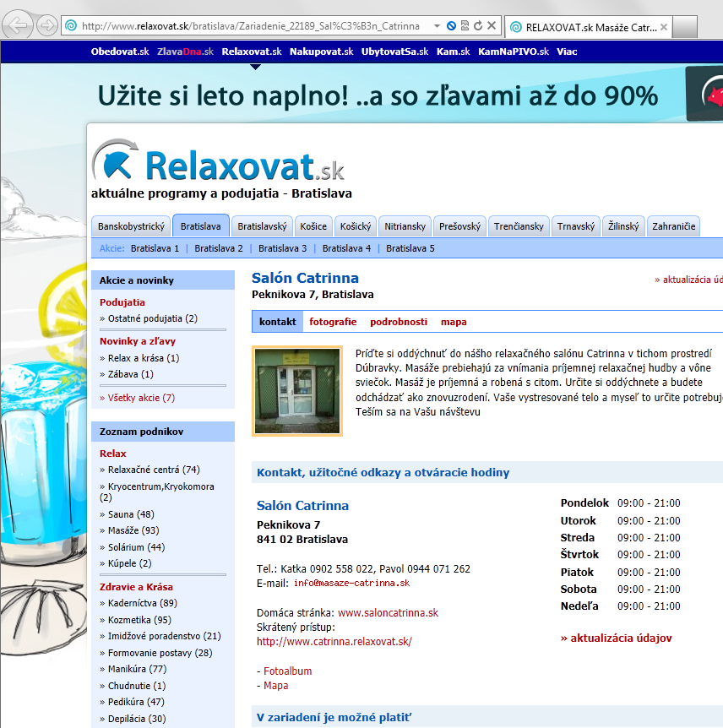Open Bratislava 3 district link
This screenshot has height=728, width=723.
[x=282, y=248]
